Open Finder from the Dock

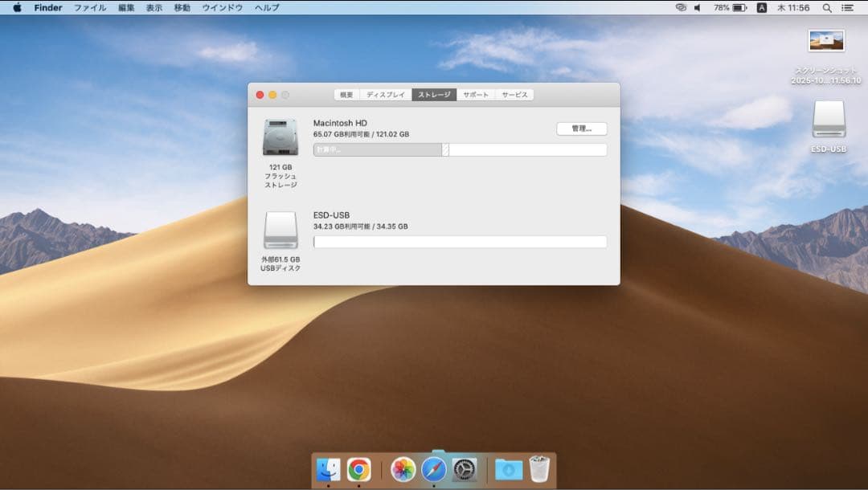coord(328,470)
